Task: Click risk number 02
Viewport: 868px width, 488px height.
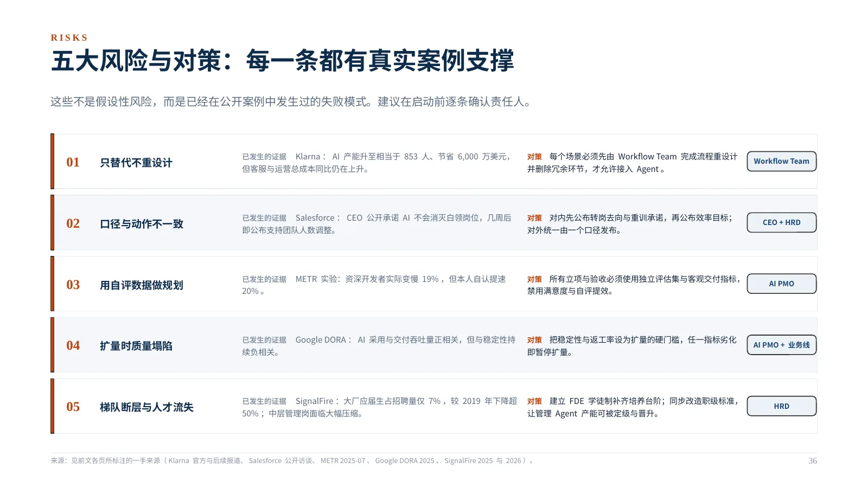Action: pyautogui.click(x=73, y=223)
